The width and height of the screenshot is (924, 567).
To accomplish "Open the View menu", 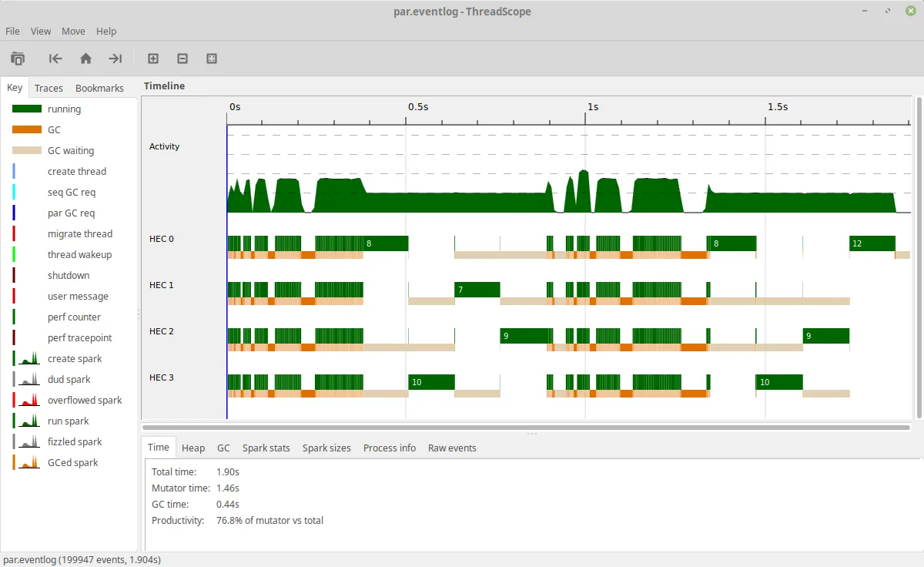I will 41,31.
